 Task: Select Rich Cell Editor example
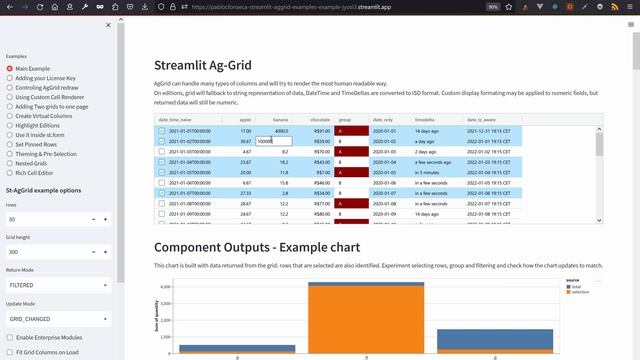point(29,173)
